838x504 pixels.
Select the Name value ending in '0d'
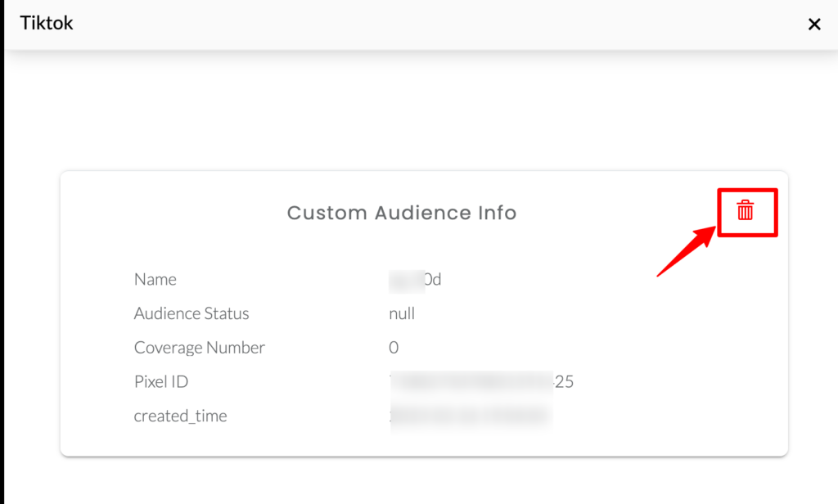tap(415, 280)
